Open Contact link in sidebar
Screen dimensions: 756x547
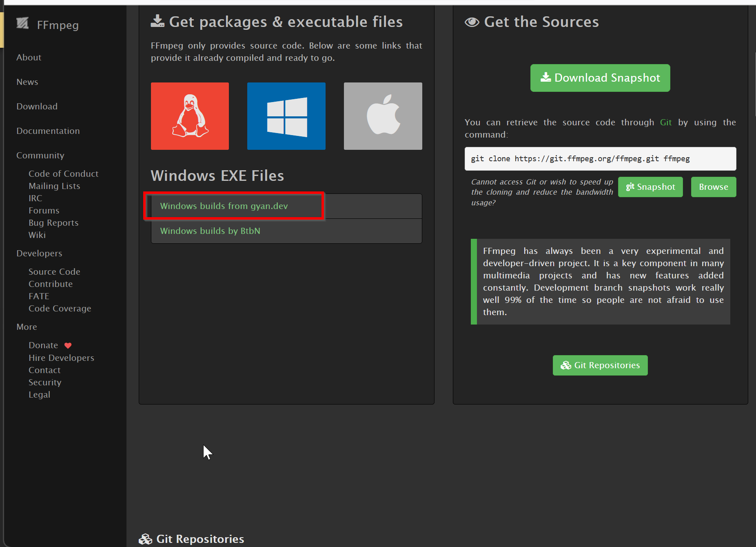tap(44, 370)
